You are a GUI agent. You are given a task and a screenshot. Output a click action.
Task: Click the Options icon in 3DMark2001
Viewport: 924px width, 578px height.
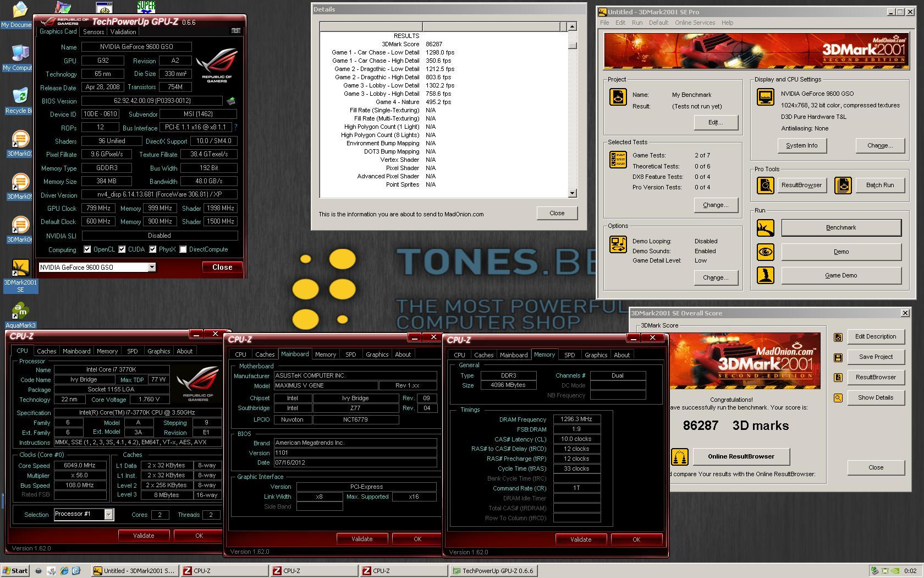[x=618, y=244]
